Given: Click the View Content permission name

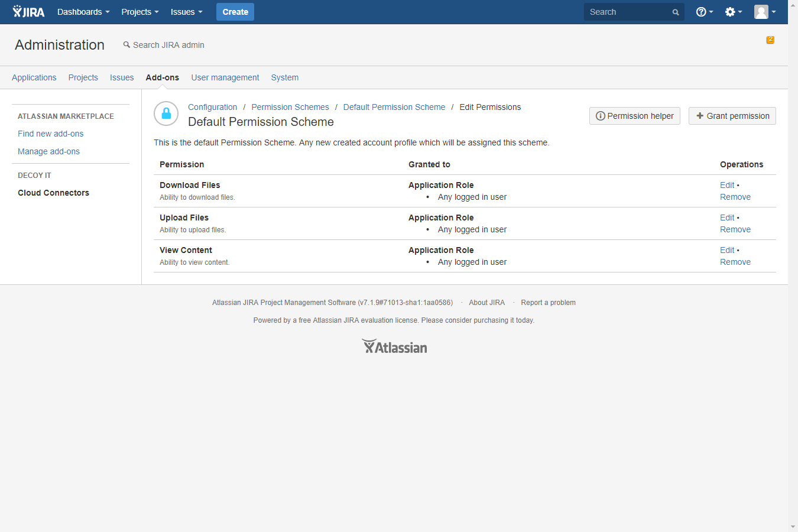Looking at the screenshot, I should point(186,250).
